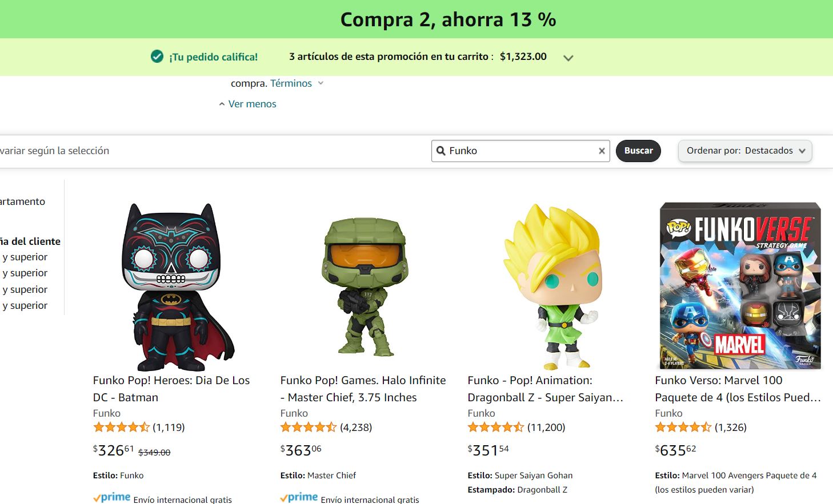
Task: Expand the Términos dropdown arrow
Action: [321, 83]
